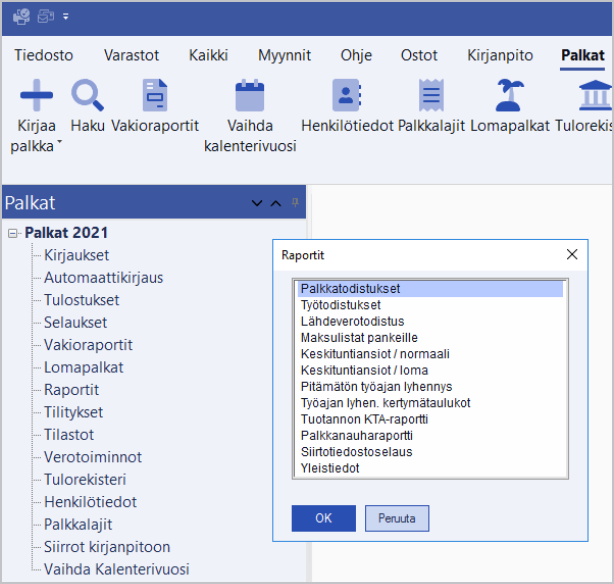Screen dimensions: 614x584
Task: Select Lähdeverotodistus in the report list
Action: click(x=352, y=321)
